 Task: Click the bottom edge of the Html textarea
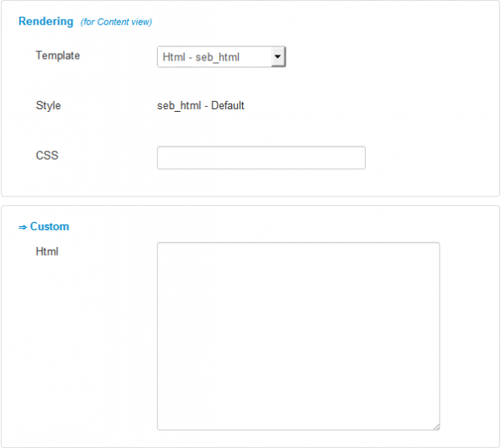(298, 430)
